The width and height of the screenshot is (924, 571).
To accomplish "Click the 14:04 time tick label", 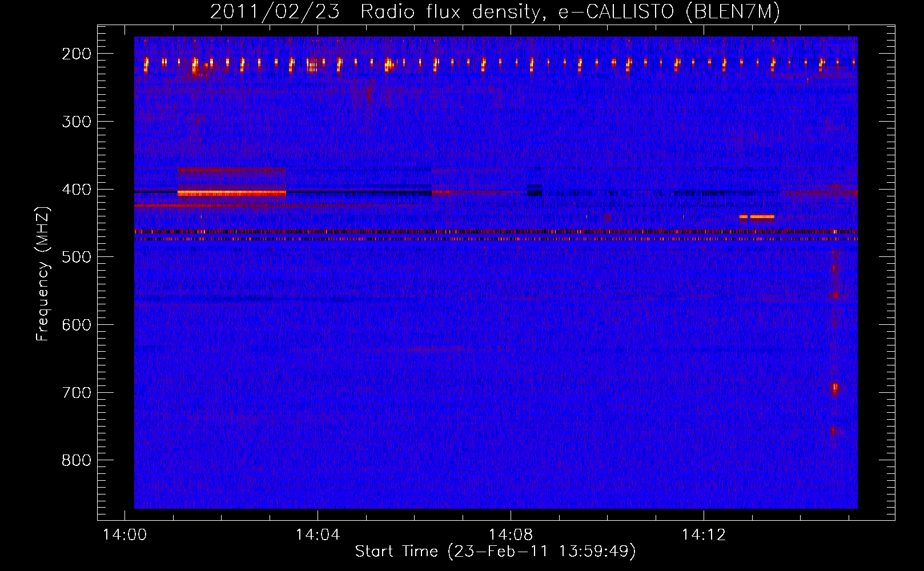I will pos(318,535).
